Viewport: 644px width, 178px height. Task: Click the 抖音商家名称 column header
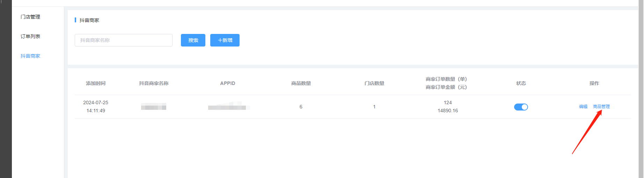pos(154,83)
